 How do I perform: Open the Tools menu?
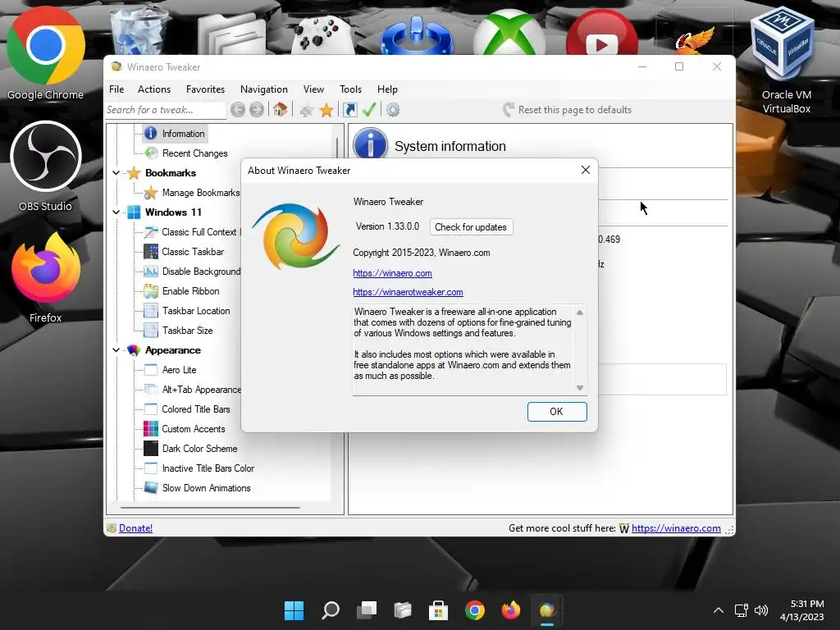[350, 89]
